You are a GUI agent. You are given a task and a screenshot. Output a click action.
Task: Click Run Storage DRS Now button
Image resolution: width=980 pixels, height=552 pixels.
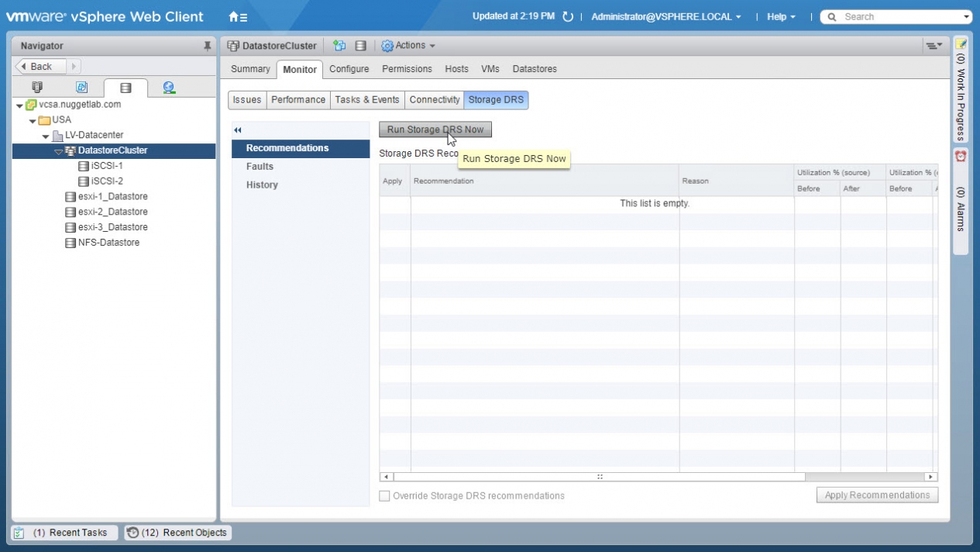(x=435, y=129)
